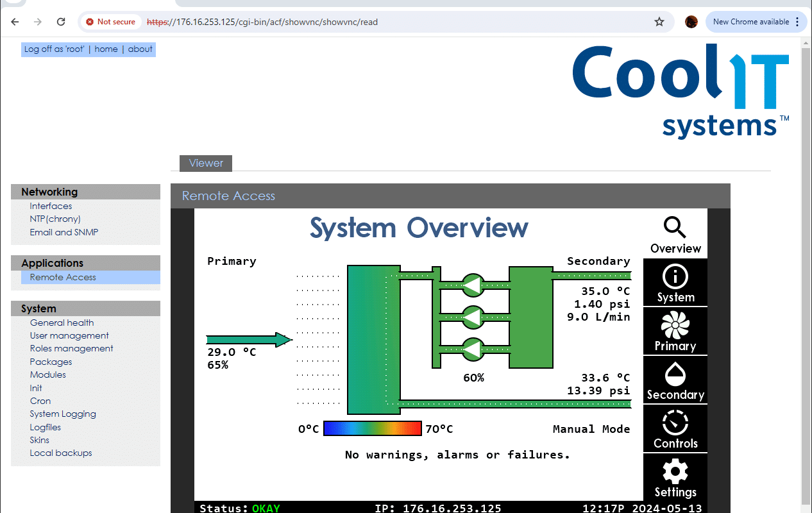Open the about link
This screenshot has height=513, width=812.
(x=140, y=49)
